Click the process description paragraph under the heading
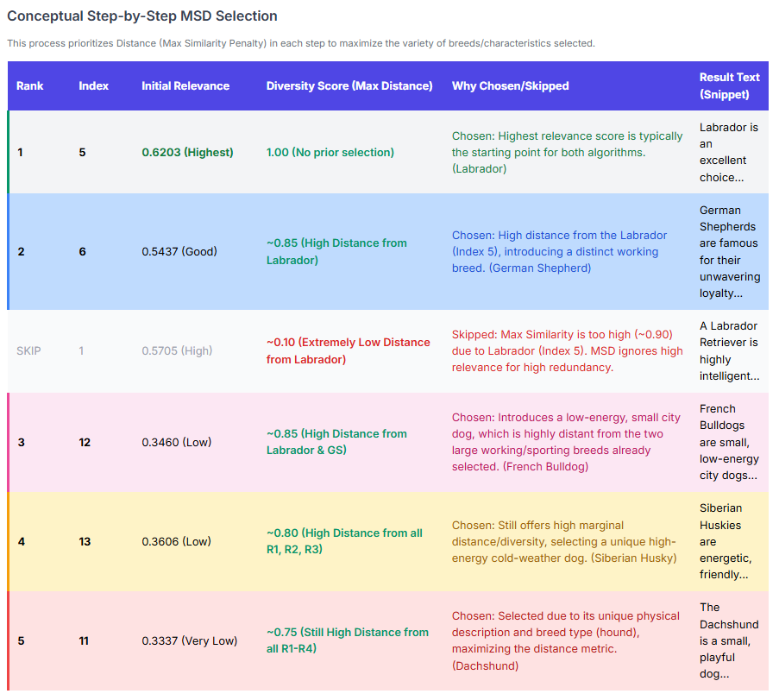Viewport: 779px width, 700px height. click(301, 43)
